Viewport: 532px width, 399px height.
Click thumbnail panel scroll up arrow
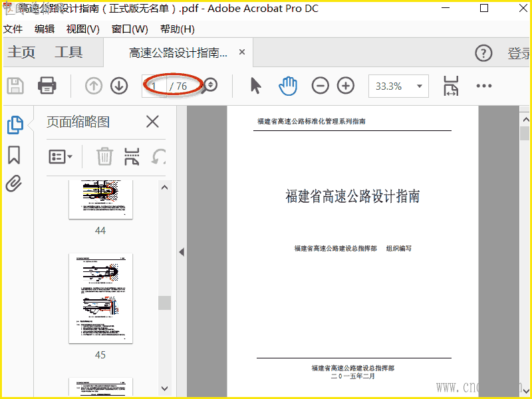pos(164,188)
